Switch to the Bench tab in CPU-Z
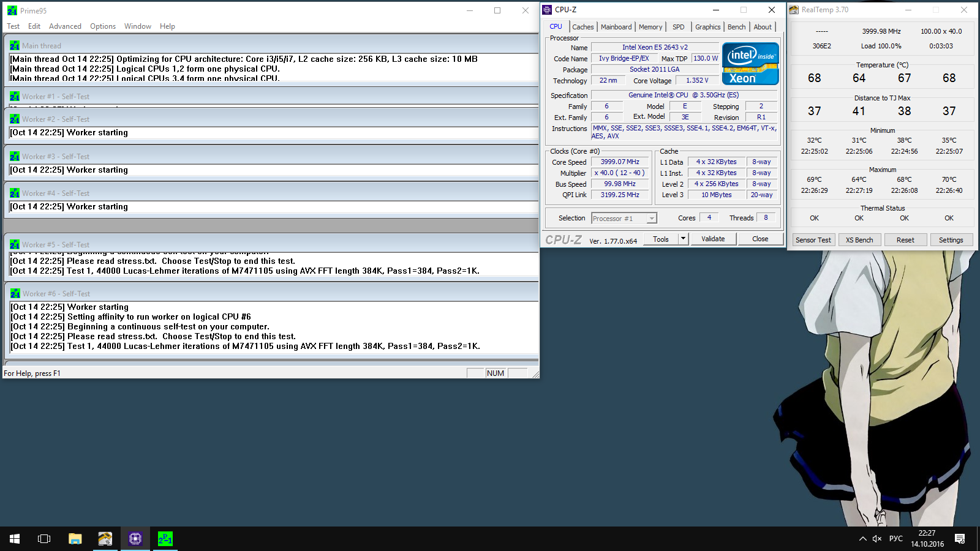Image resolution: width=980 pixels, height=551 pixels. click(x=737, y=27)
